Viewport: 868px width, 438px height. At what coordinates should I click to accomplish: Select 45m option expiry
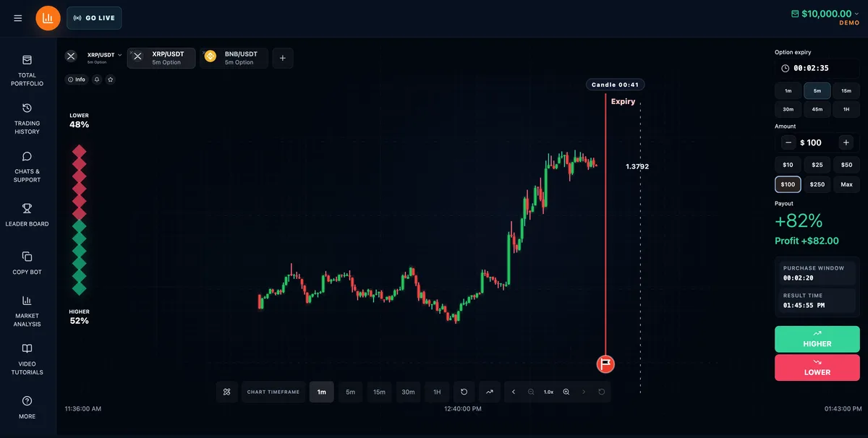pos(817,110)
